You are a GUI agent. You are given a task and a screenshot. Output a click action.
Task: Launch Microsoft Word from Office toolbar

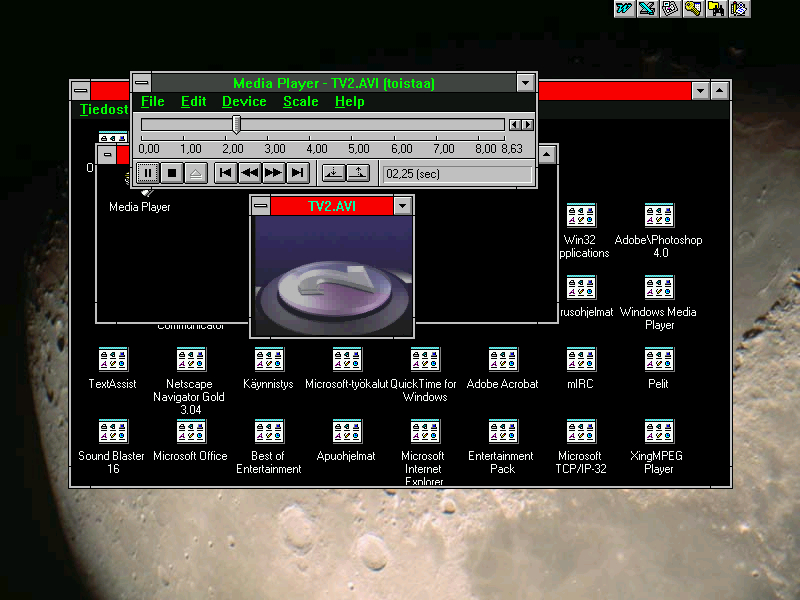[624, 9]
